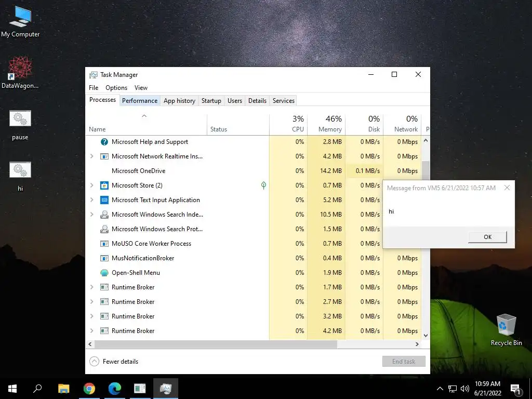Open the View menu
This screenshot has width=532, height=399.
pos(141,88)
